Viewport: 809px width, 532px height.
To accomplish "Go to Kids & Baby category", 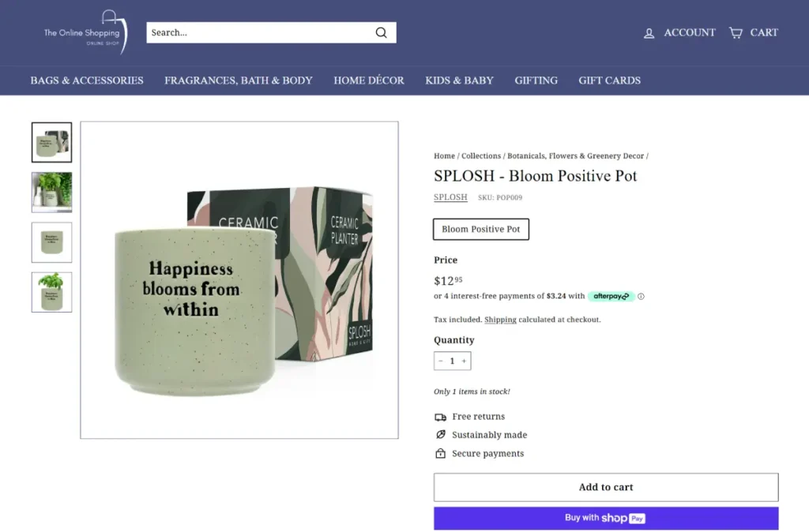I will 459,81.
